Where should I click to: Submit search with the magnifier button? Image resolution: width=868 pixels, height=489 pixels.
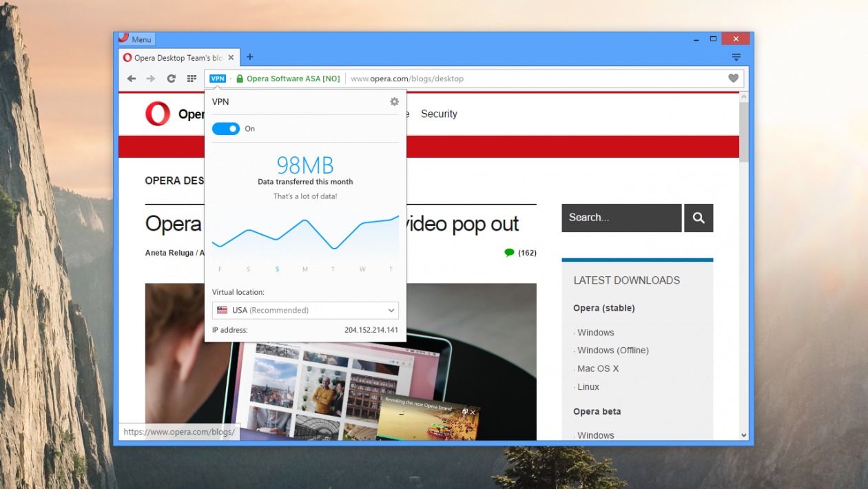click(x=699, y=218)
